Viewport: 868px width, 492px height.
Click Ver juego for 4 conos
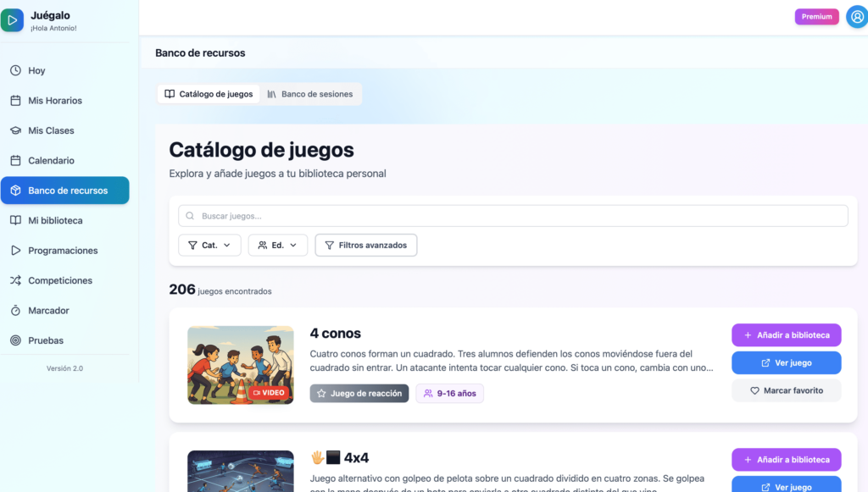coord(786,362)
